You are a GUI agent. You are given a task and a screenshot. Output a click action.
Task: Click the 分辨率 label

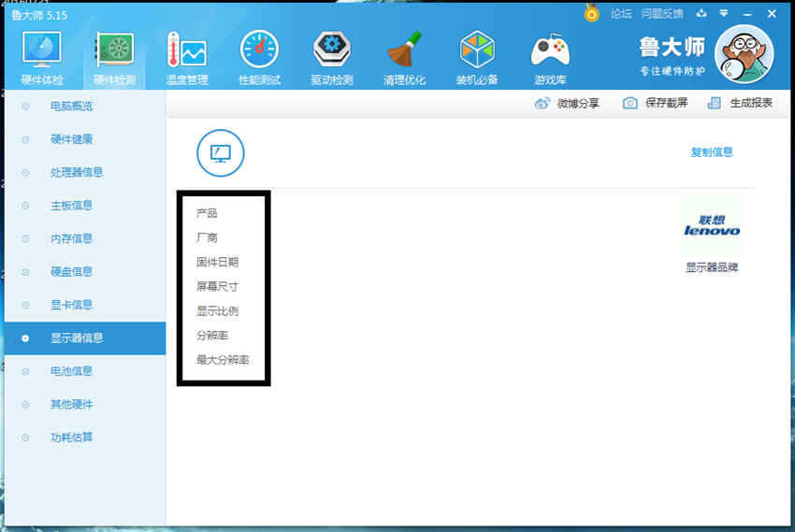pos(212,336)
